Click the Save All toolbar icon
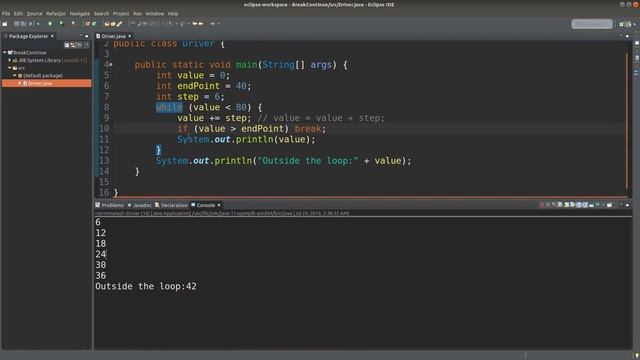This screenshot has width=640, height=360. pos(23,24)
